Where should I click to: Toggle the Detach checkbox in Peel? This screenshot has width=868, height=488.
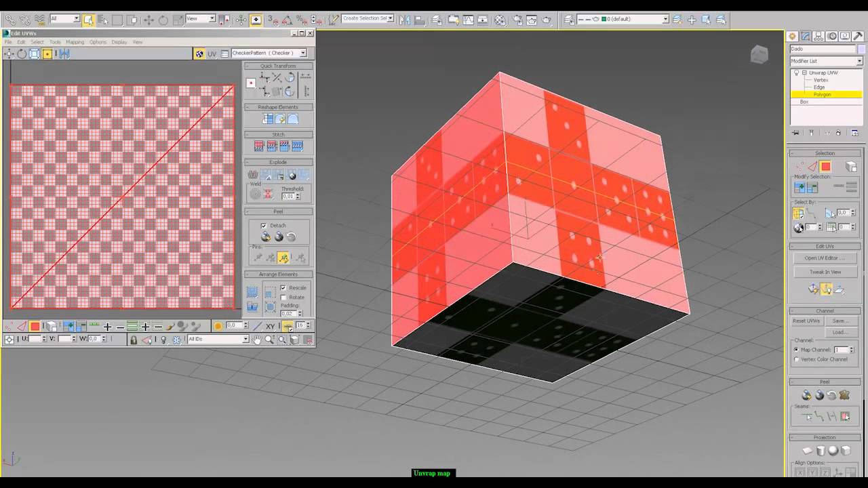(x=264, y=226)
